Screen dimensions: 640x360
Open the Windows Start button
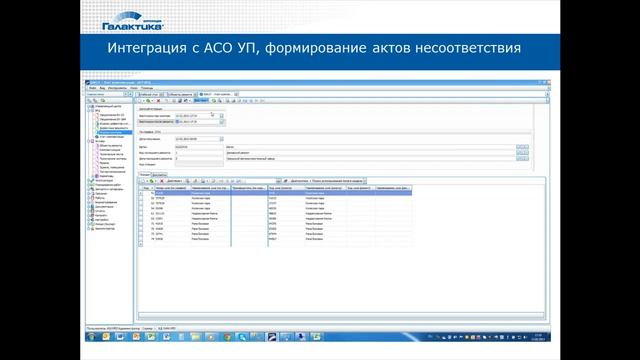pyautogui.click(x=91, y=337)
